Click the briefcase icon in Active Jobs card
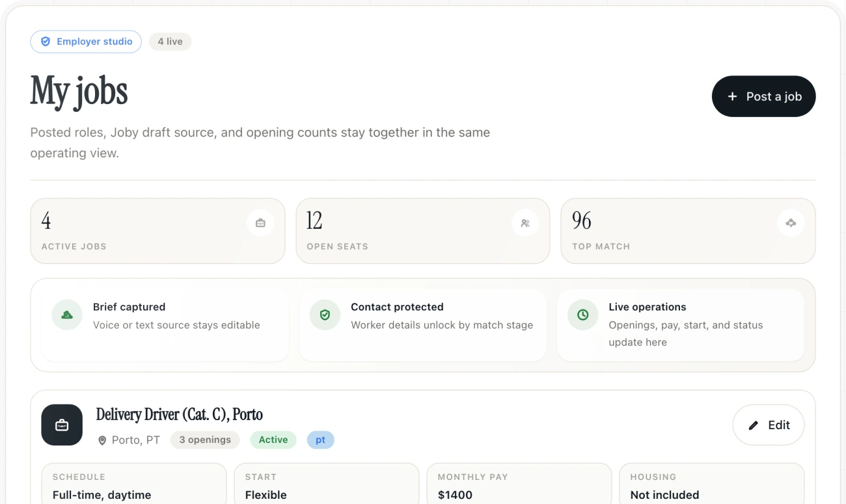The image size is (846, 504). (x=260, y=223)
